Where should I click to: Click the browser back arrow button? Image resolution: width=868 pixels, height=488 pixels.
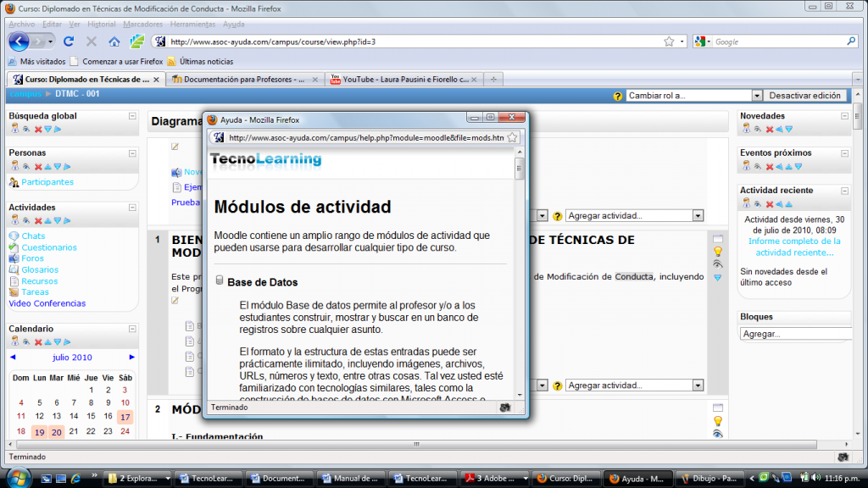(x=19, y=42)
